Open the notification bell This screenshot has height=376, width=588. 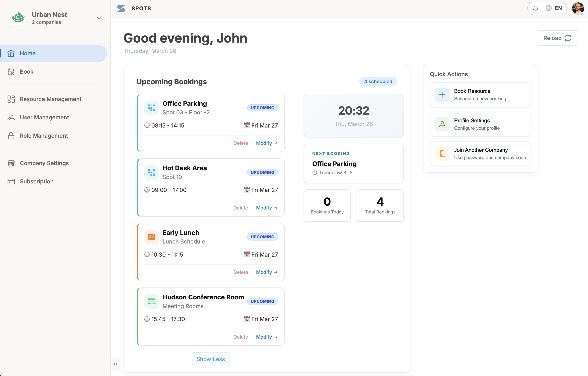tap(536, 8)
